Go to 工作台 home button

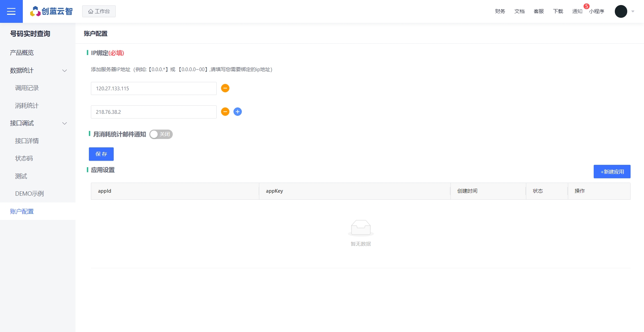pos(99,11)
